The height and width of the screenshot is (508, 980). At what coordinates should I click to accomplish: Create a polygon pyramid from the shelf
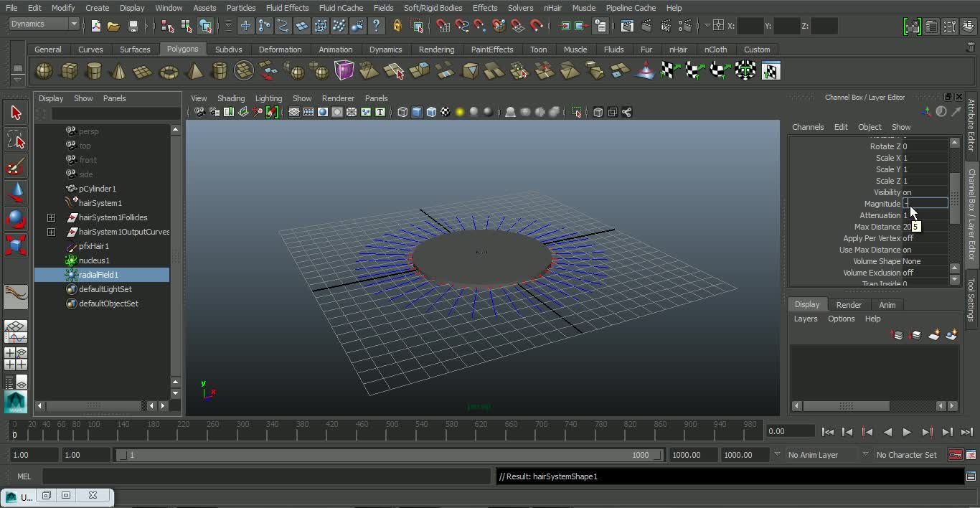pyautogui.click(x=194, y=71)
